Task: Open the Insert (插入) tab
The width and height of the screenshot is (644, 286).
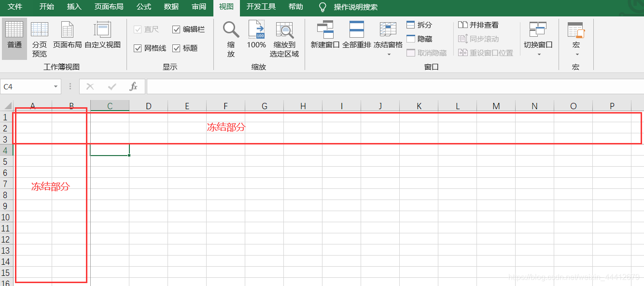Action: pyautogui.click(x=74, y=7)
